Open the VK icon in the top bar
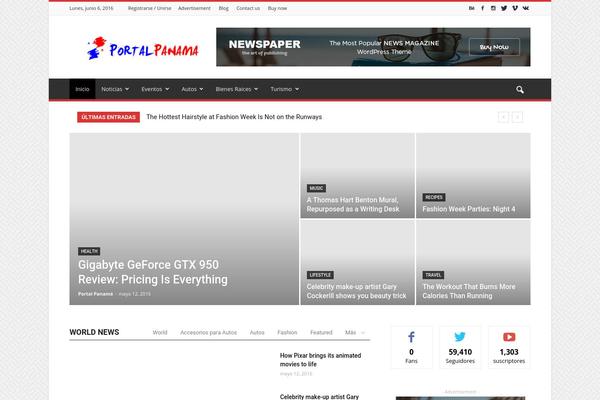 click(x=526, y=8)
